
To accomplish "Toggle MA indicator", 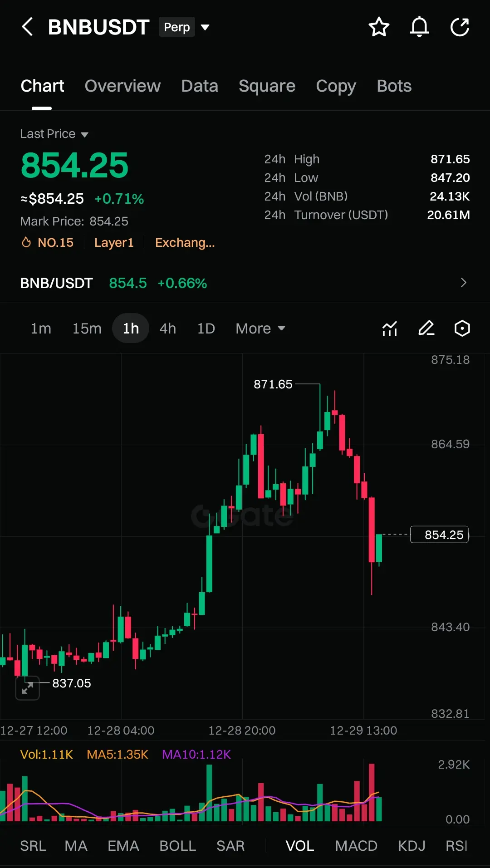I will point(76,846).
